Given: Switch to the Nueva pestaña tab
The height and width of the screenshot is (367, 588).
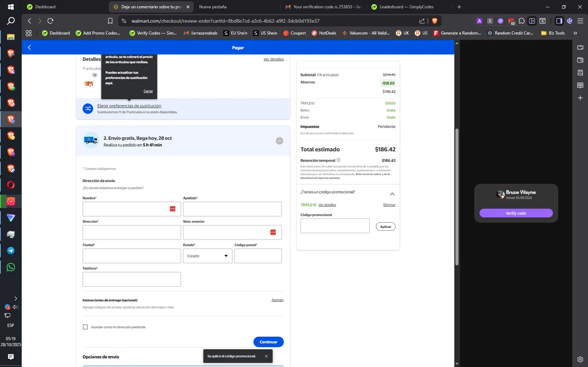Looking at the screenshot, I should (213, 7).
